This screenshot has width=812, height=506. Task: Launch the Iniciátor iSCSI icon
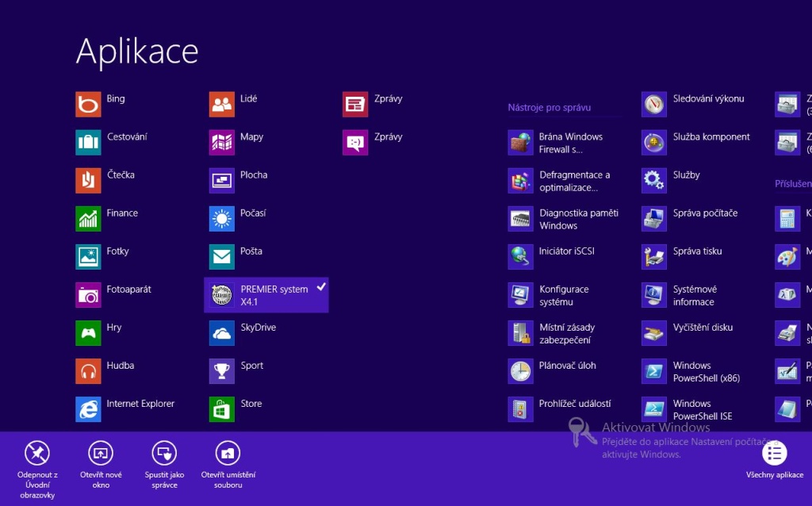click(520, 256)
